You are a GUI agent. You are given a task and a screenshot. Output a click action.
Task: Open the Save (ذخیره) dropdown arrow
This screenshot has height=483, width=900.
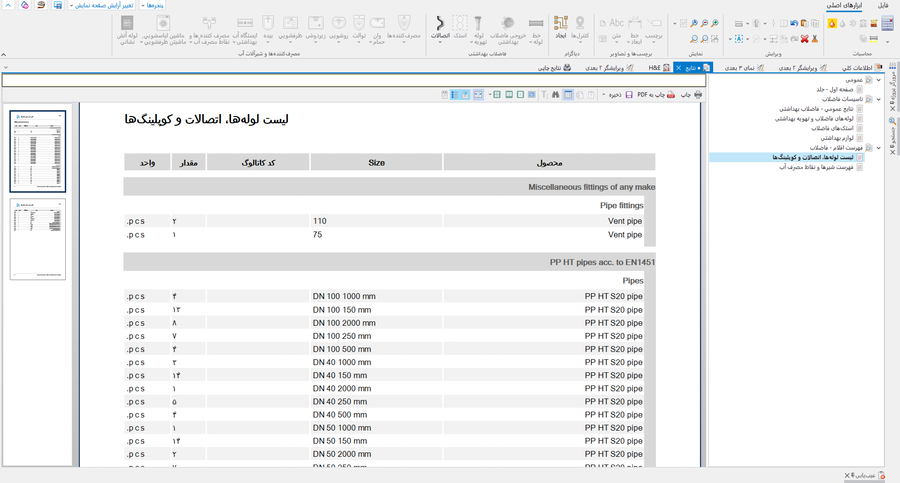pos(602,94)
